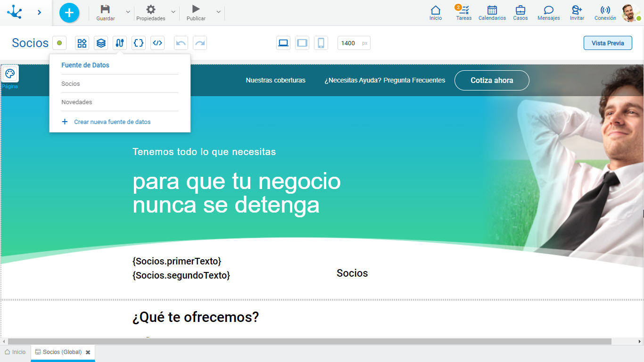Screen dimensions: 644x362
Task: Click the Fuente de Datos heading
Action: pos(85,65)
